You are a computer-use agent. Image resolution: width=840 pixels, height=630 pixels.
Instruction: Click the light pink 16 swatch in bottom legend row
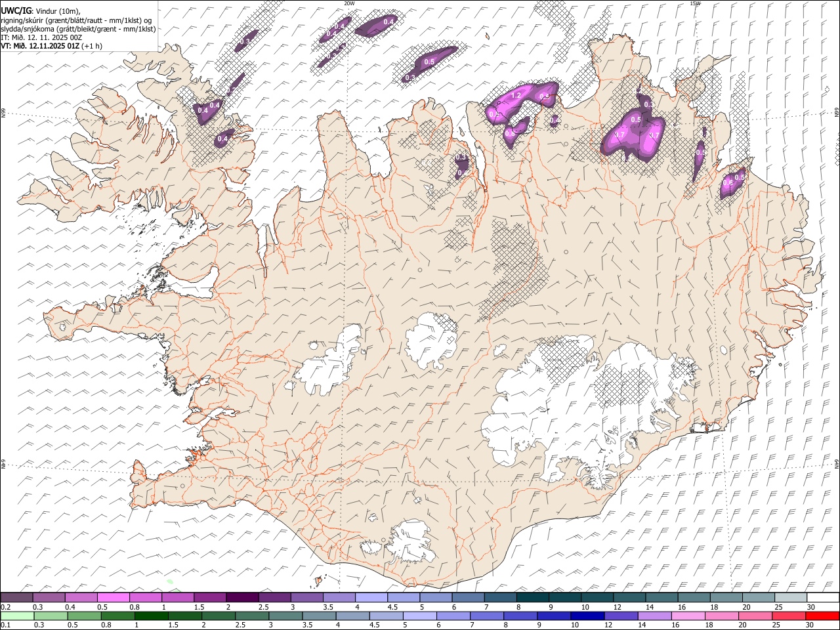(688, 616)
